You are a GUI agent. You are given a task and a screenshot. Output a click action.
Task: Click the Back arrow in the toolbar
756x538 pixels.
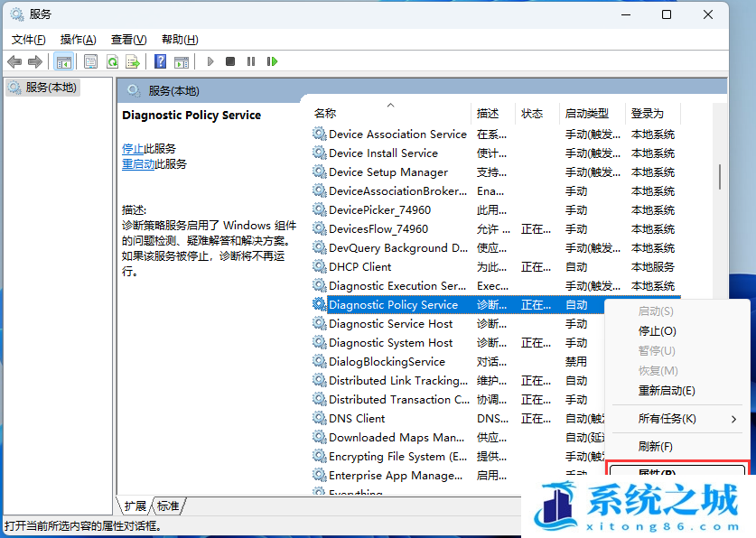(x=14, y=61)
